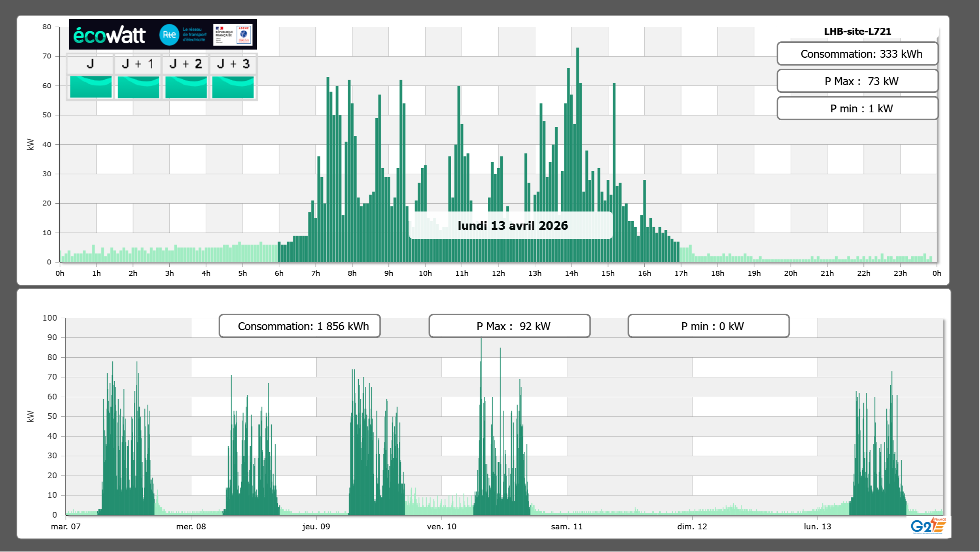980x552 pixels.
Task: Click the P Max : 92 kW box
Action: tap(509, 326)
